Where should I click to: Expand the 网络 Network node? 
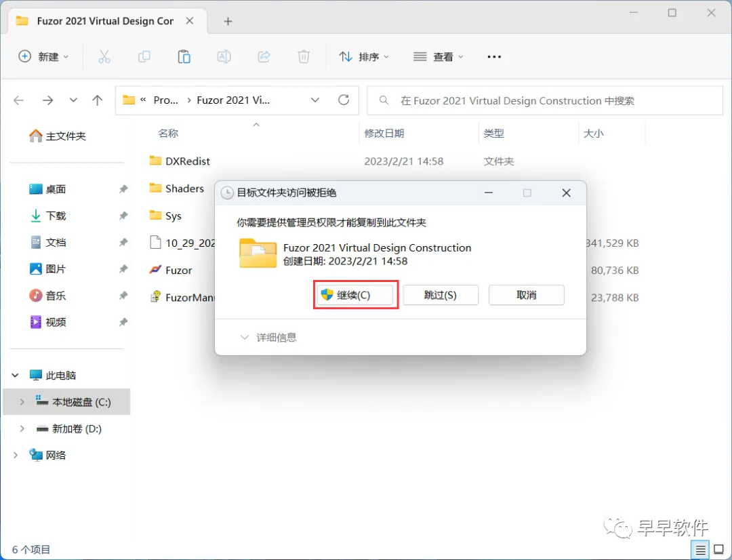pos(15,456)
